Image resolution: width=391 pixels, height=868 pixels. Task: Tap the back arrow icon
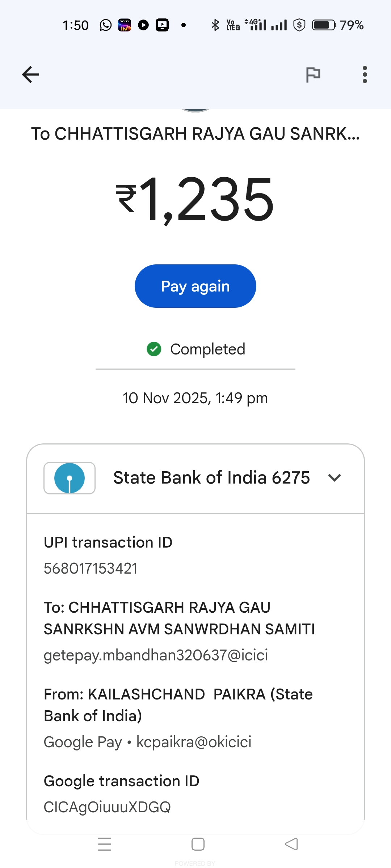point(30,75)
